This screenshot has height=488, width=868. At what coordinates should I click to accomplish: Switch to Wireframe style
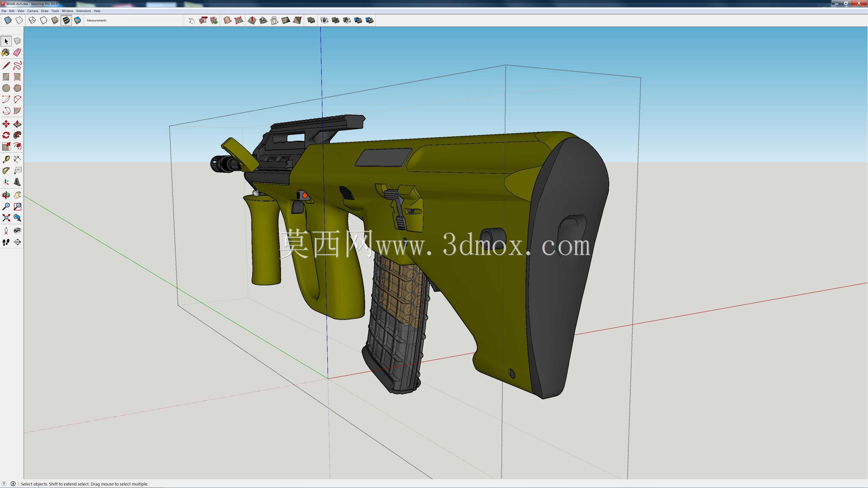(x=32, y=21)
